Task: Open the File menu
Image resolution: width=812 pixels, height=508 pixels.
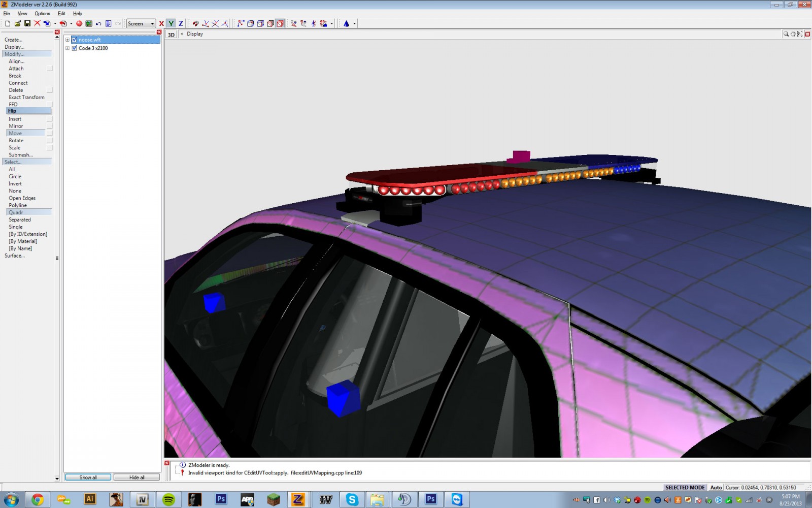Action: 7,14
